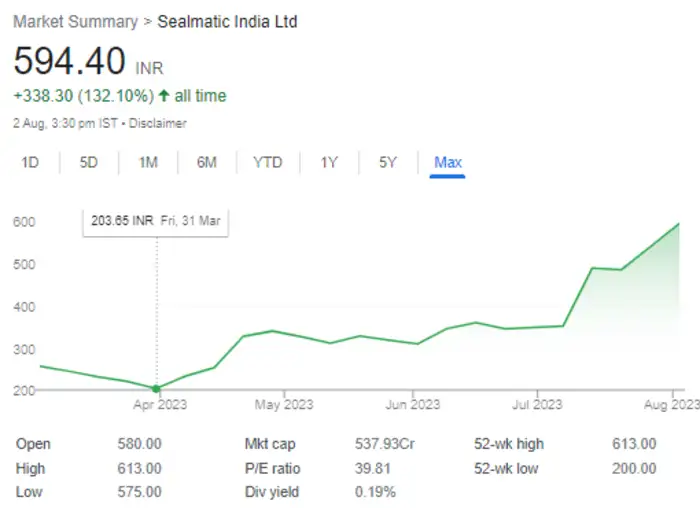The height and width of the screenshot is (508, 700).
Task: Click the Sealmatic India Ltd title
Action: [x=227, y=22]
